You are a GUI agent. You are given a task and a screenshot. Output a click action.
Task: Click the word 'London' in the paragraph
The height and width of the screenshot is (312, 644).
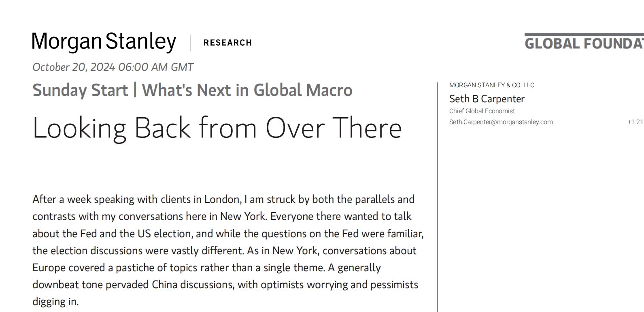(222, 200)
